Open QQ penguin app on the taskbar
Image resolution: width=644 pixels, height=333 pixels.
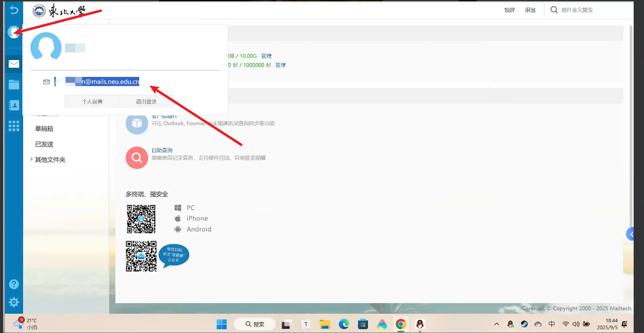coord(420,324)
